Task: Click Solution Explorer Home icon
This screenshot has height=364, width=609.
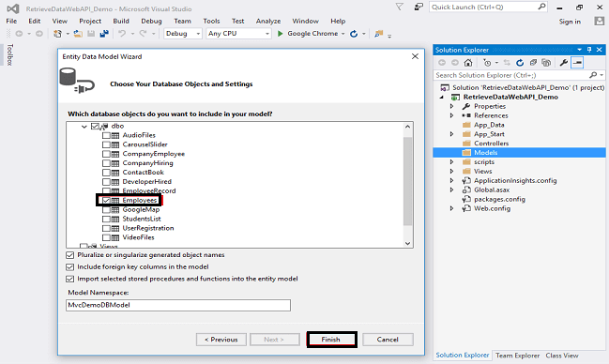Action: [x=468, y=63]
